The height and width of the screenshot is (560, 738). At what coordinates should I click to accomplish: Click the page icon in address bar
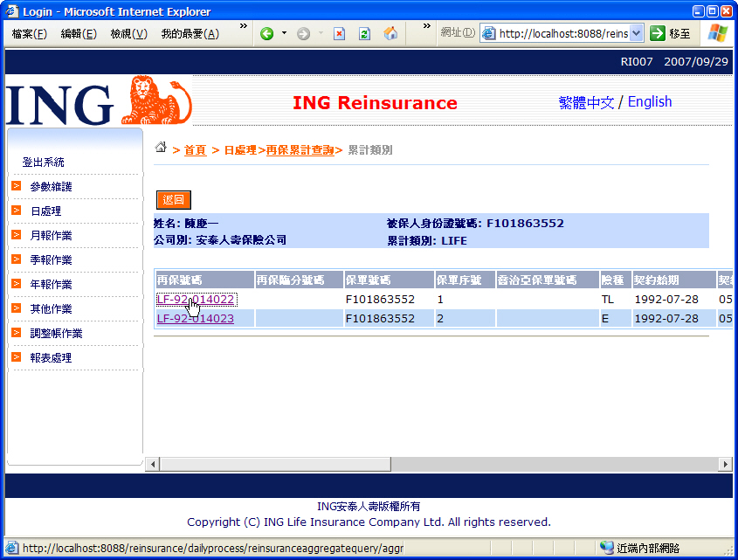click(x=489, y=33)
